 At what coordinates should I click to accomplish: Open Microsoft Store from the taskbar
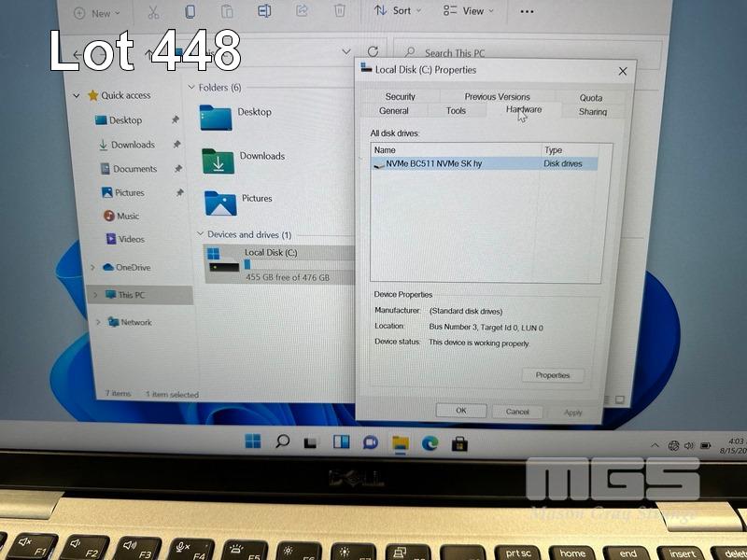pos(459,442)
